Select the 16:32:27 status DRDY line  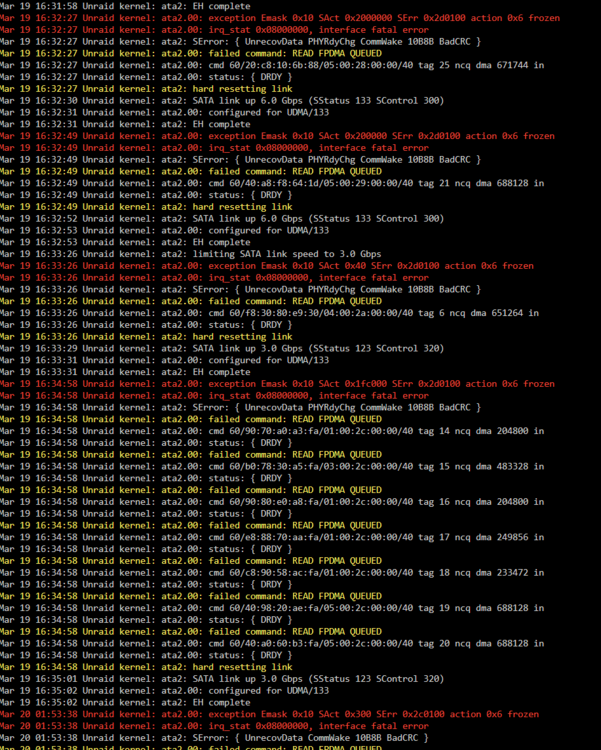point(146,77)
